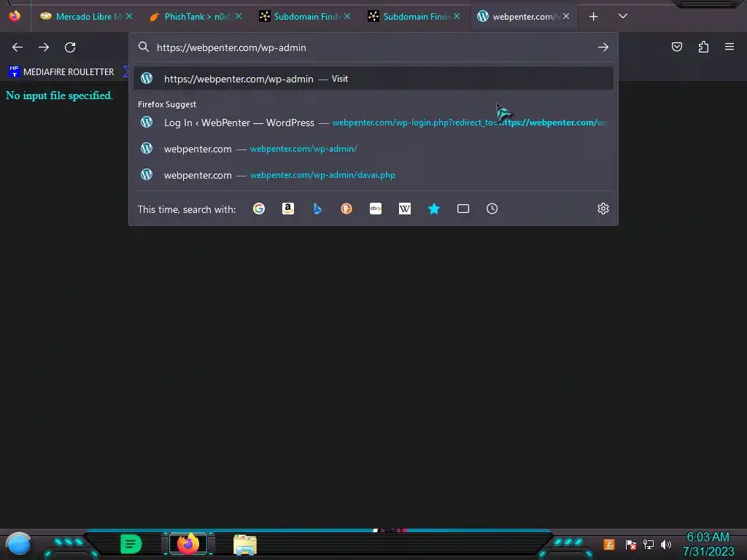747x560 pixels.
Task: Click the Firefox taskbar icon
Action: click(187, 544)
